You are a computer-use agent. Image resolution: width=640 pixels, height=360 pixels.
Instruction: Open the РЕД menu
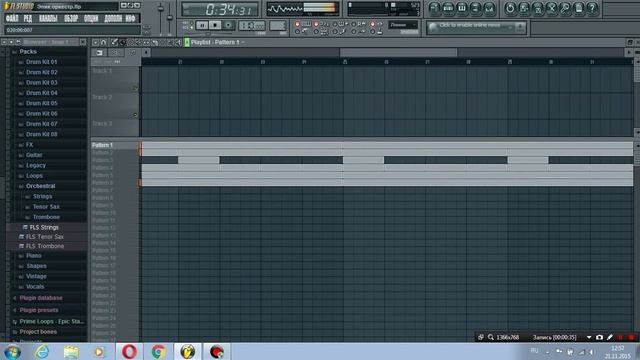pyautogui.click(x=28, y=18)
